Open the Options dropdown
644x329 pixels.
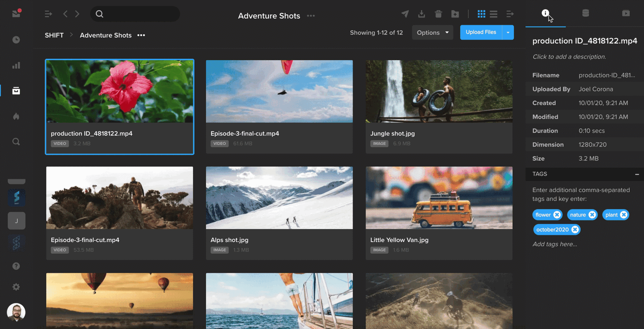pos(432,33)
